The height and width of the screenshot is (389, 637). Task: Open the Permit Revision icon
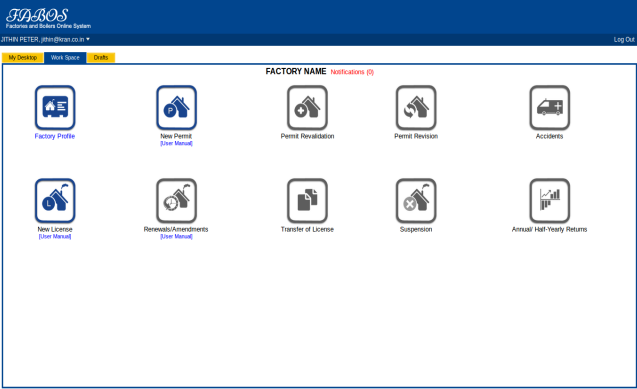click(x=416, y=108)
